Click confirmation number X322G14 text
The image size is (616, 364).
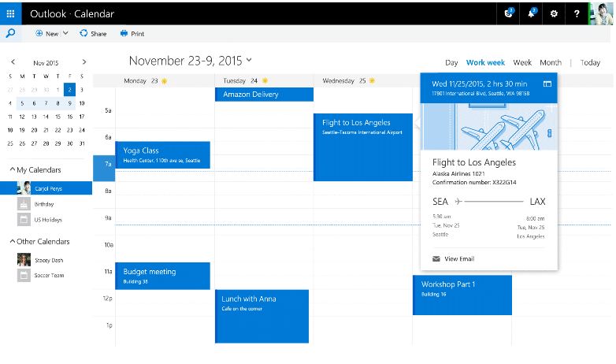coord(474,182)
